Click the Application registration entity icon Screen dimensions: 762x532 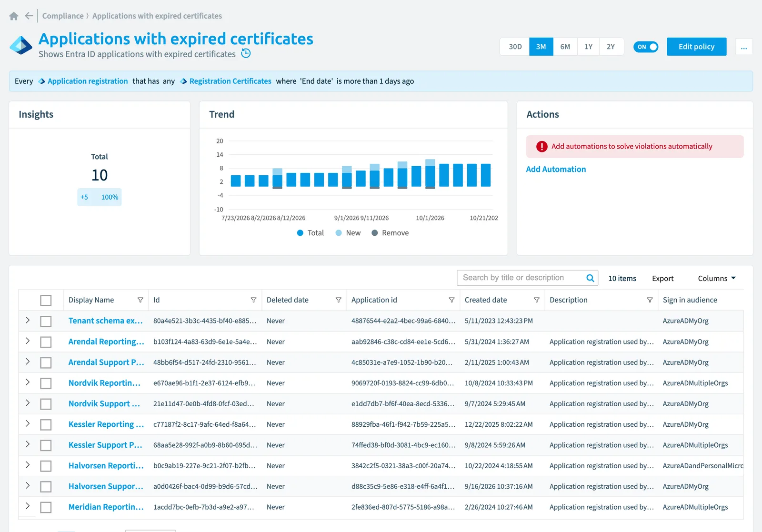(x=42, y=81)
